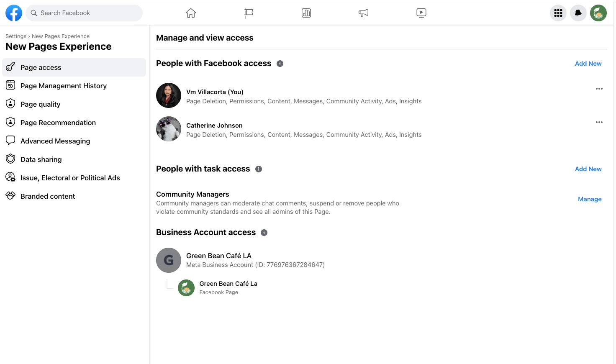This screenshot has width=616, height=364.
Task: Open the Green Bean Café account avatar
Action: point(598,13)
